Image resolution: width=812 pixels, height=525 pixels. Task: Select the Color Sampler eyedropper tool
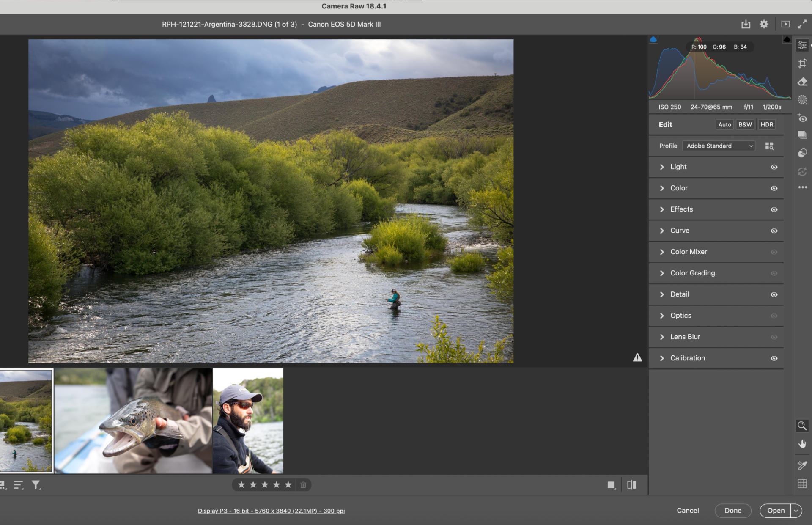802,465
